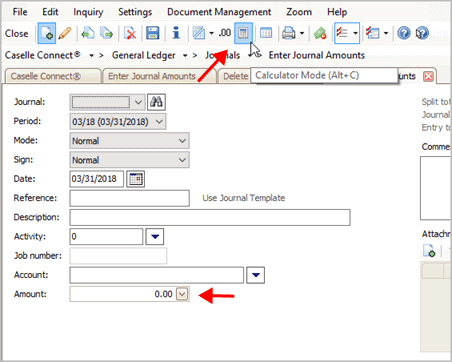Open the Sign dropdown
Image resolution: width=452 pixels, height=362 pixels.
click(x=182, y=160)
